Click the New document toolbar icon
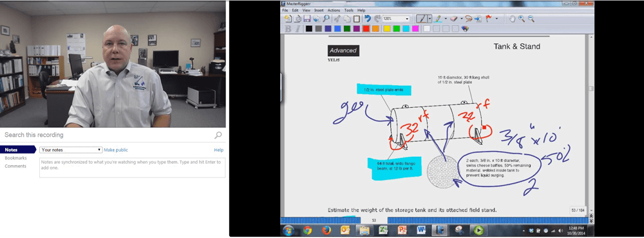Viewport: 644px width, 238px height. click(288, 19)
